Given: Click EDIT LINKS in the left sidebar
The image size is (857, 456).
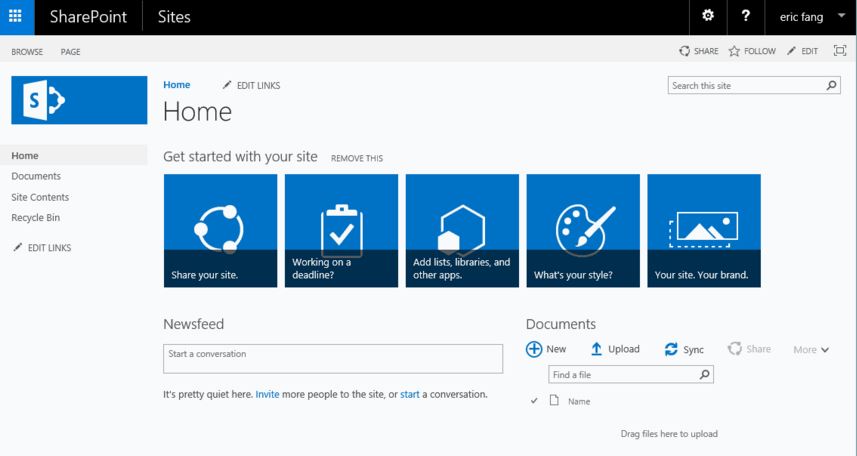Looking at the screenshot, I should pos(42,248).
